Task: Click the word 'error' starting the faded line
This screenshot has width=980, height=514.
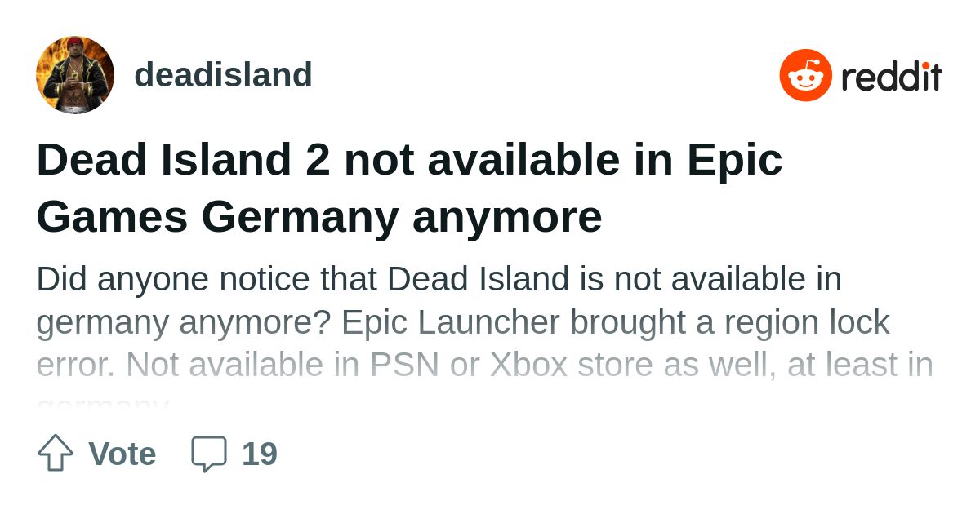Action: [75, 366]
